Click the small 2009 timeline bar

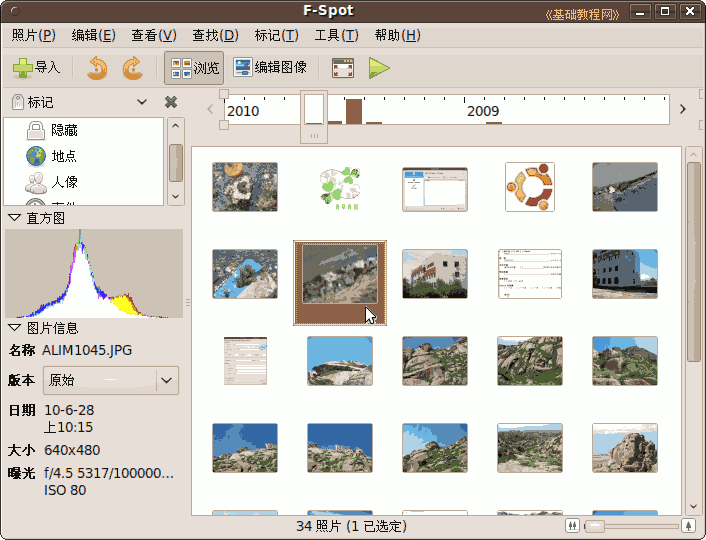tap(494, 123)
